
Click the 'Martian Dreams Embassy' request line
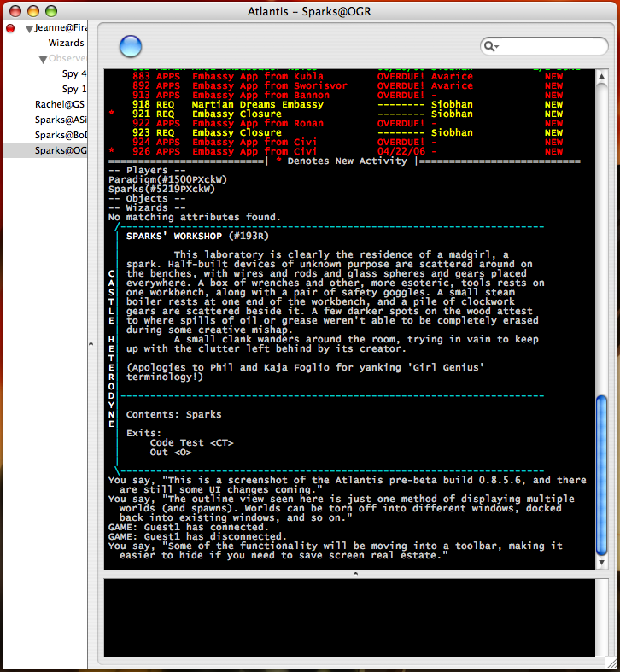tap(335, 104)
